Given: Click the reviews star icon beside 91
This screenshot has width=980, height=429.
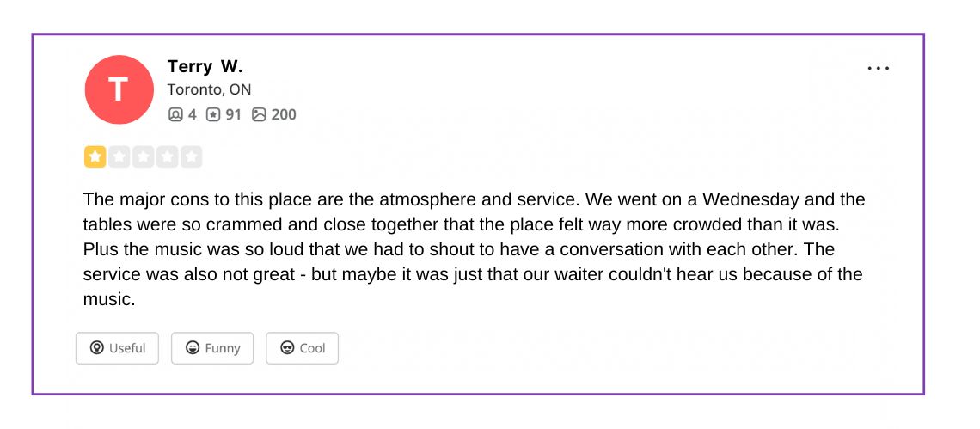Looking at the screenshot, I should pos(213,114).
